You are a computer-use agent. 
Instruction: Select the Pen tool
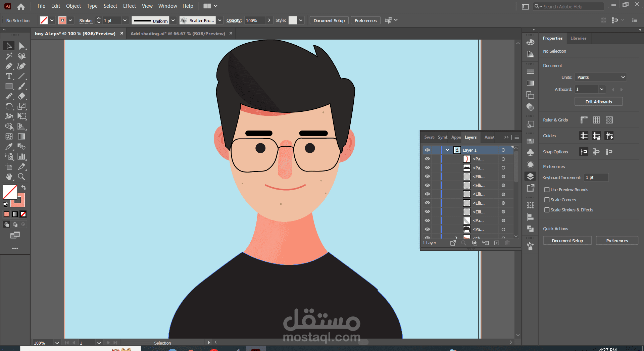tap(9, 66)
